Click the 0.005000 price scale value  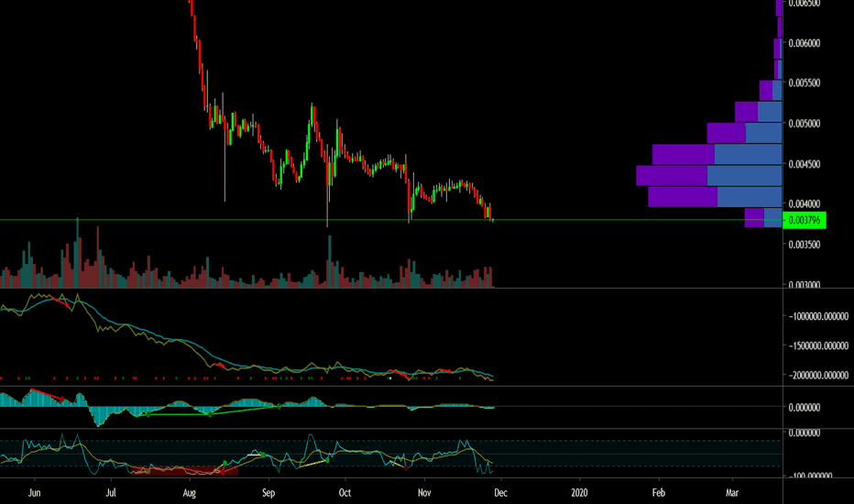click(805, 124)
